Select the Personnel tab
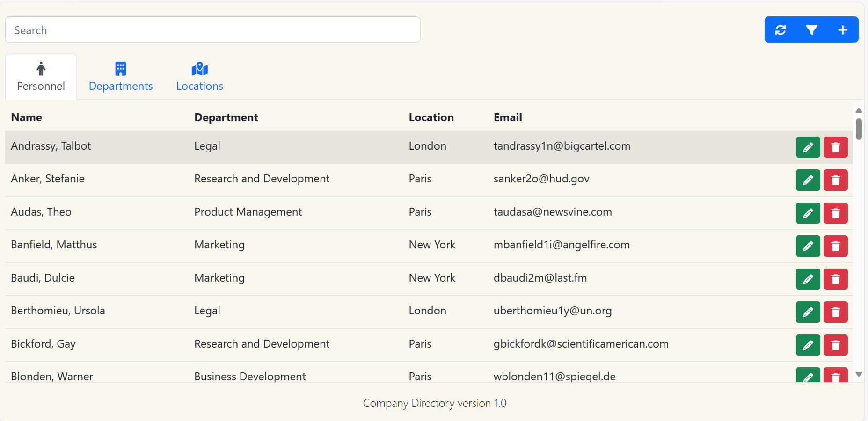 pyautogui.click(x=41, y=77)
